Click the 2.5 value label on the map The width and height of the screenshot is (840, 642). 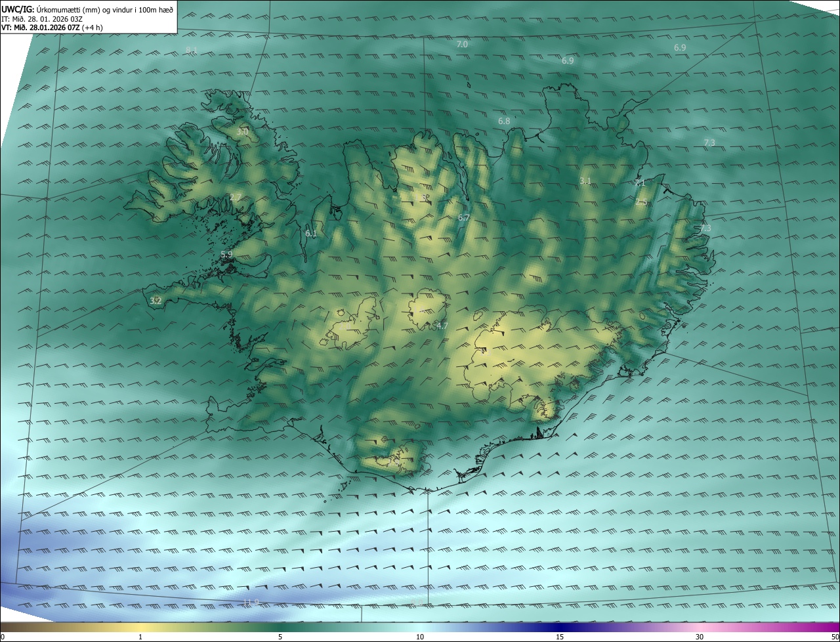(x=641, y=202)
